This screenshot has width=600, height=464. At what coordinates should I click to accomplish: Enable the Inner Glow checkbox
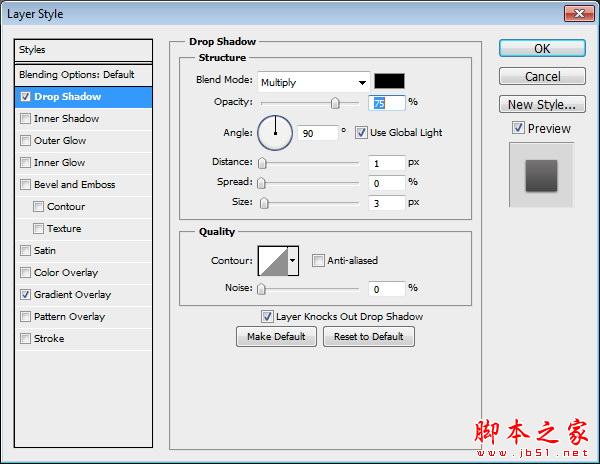coord(25,163)
